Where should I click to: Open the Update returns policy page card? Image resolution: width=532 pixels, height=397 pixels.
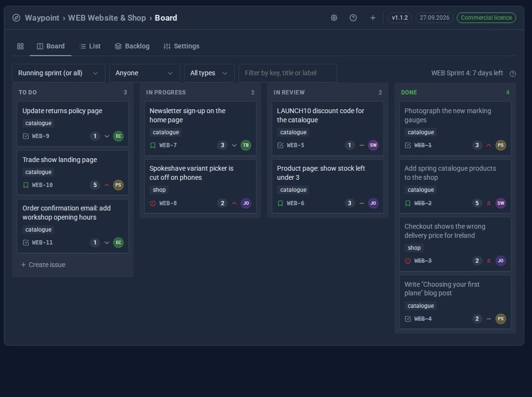72,124
